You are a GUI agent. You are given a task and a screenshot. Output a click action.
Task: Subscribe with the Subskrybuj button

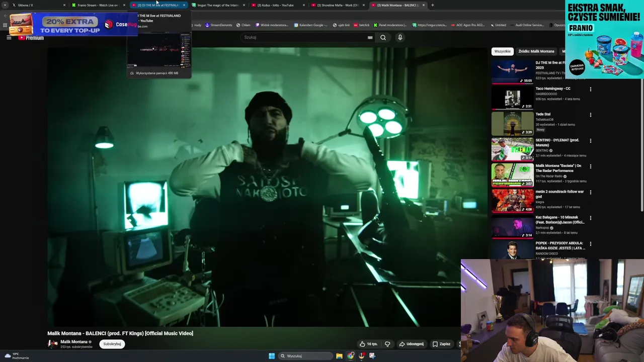(112, 344)
